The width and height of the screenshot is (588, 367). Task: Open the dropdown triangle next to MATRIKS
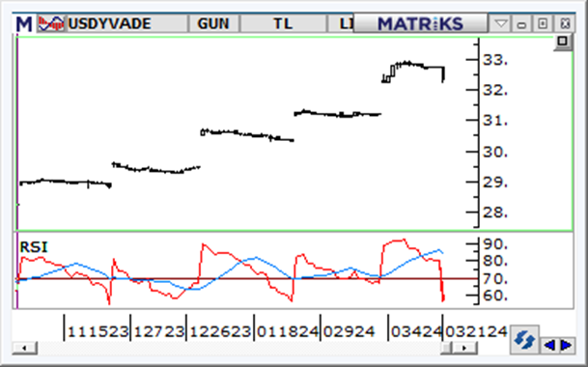[x=501, y=23]
